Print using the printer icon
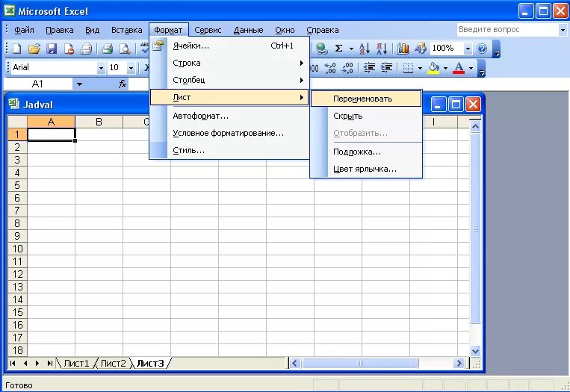 108,49
